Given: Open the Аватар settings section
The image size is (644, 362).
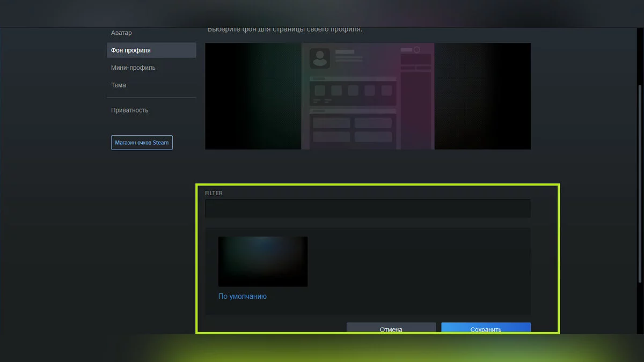Looking at the screenshot, I should pos(121,33).
